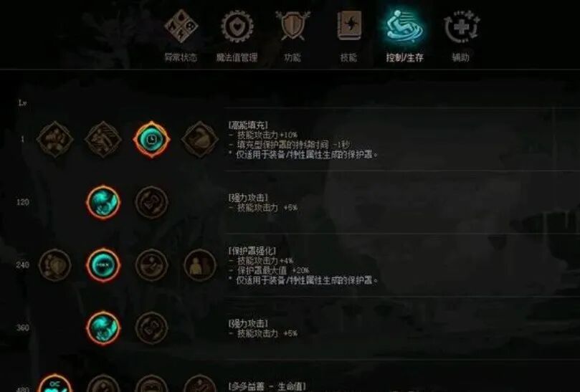Pick the figures trait icon at level 240
Screen dimensions: 580x392
pos(200,265)
